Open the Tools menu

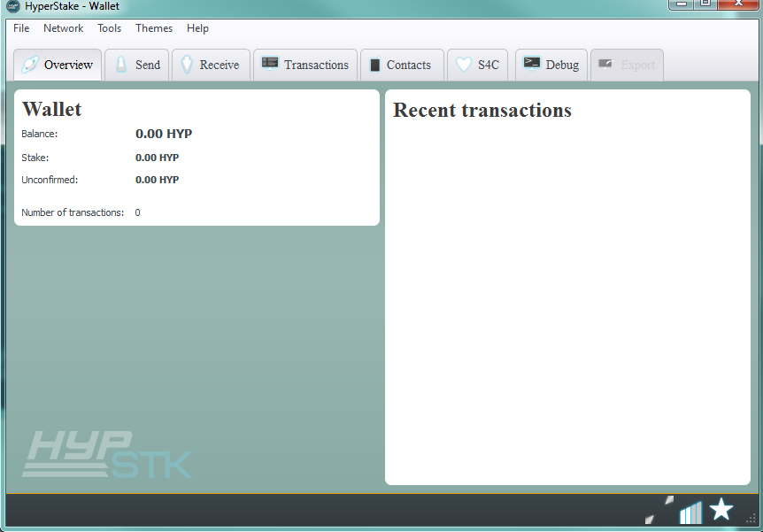(109, 28)
